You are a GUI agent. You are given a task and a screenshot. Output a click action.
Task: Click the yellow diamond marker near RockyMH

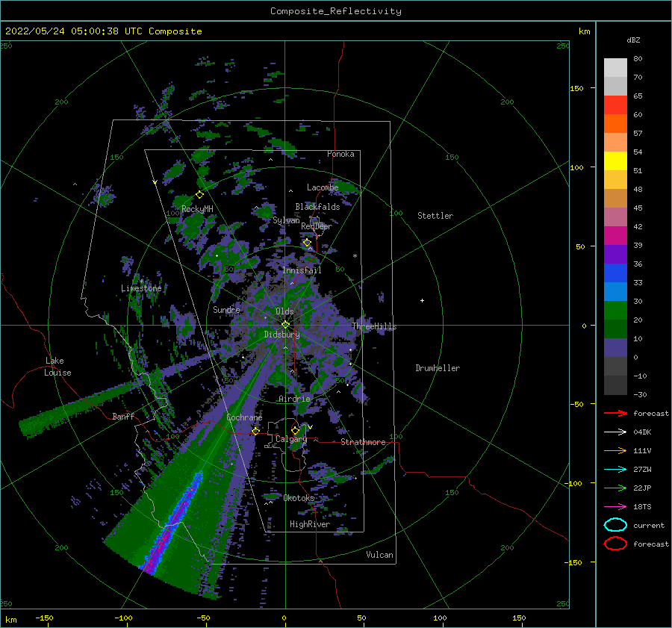tap(199, 195)
